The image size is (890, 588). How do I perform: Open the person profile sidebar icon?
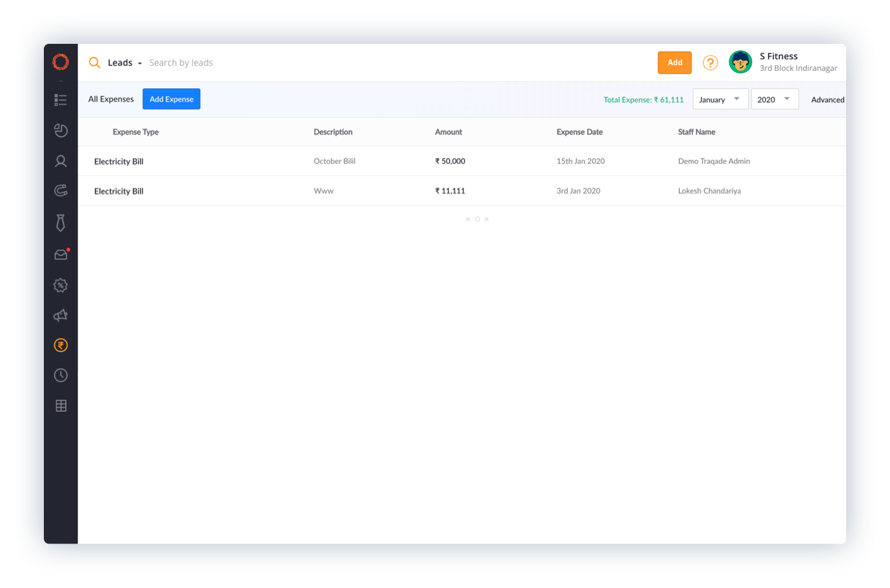tap(61, 161)
